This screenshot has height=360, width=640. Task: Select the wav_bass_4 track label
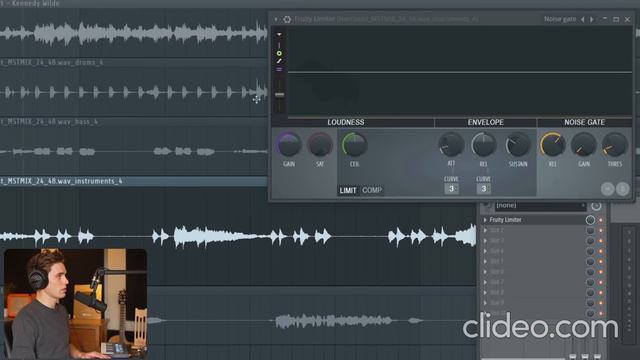(49, 122)
